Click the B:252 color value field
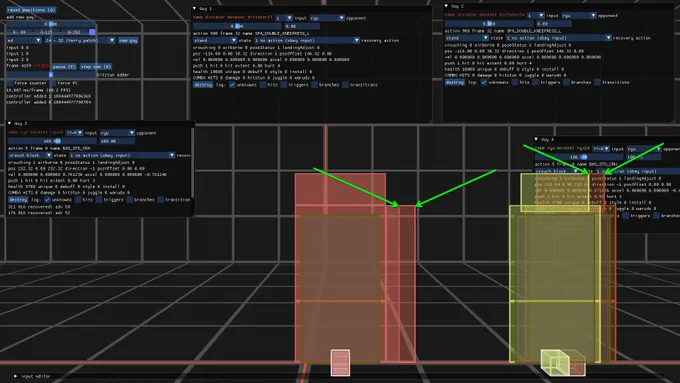The width and height of the screenshot is (680, 383). pos(74,32)
